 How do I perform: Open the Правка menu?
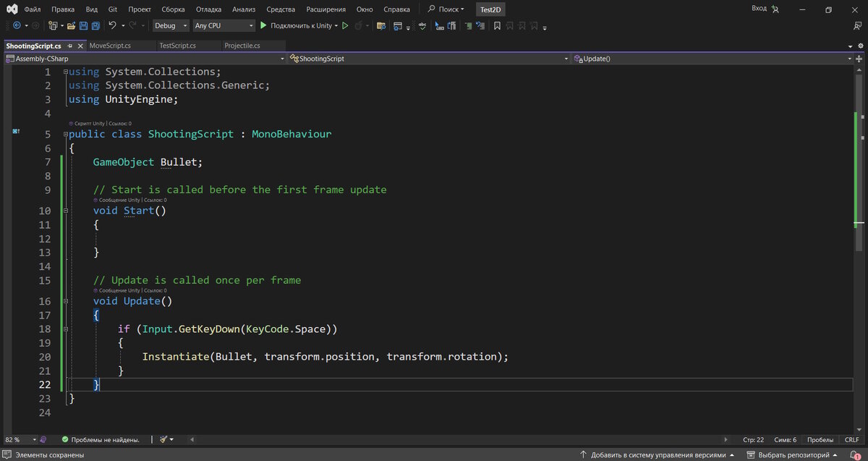pyautogui.click(x=63, y=9)
